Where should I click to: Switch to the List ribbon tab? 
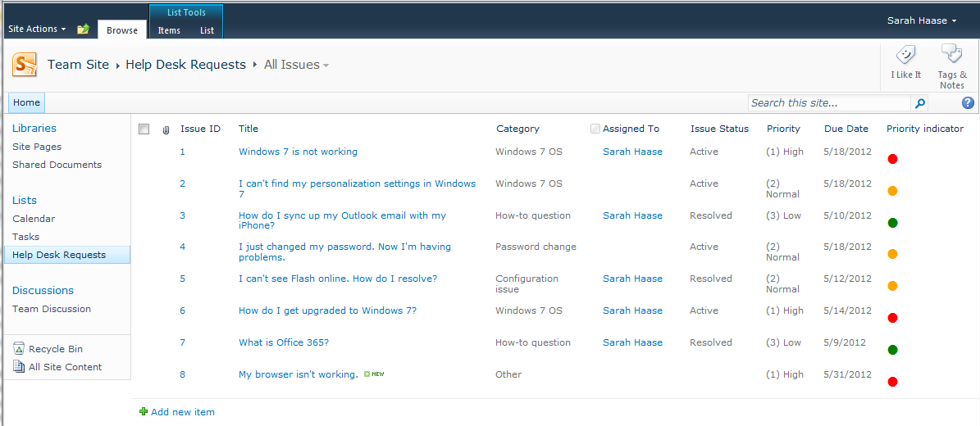click(207, 30)
